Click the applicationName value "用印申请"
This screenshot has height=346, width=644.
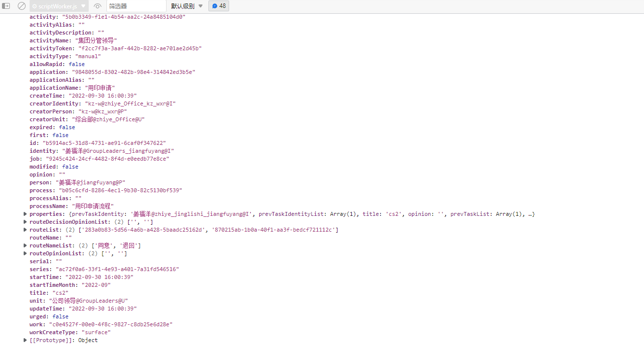click(100, 88)
